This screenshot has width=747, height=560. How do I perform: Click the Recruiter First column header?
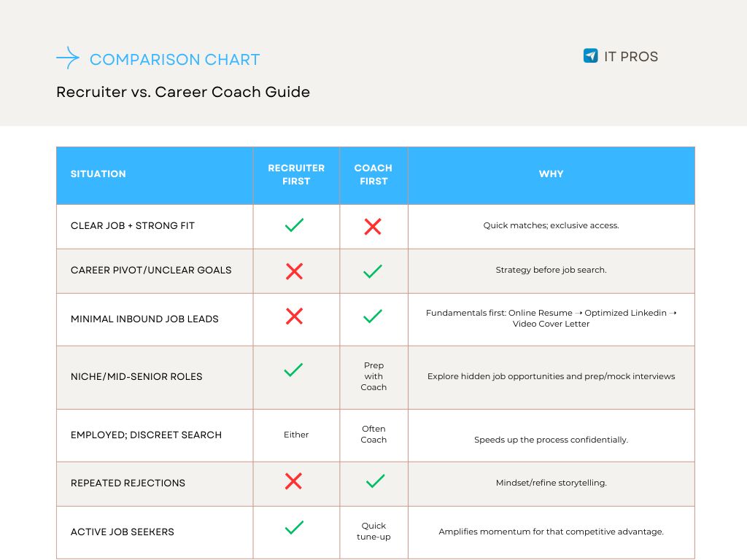tap(296, 174)
